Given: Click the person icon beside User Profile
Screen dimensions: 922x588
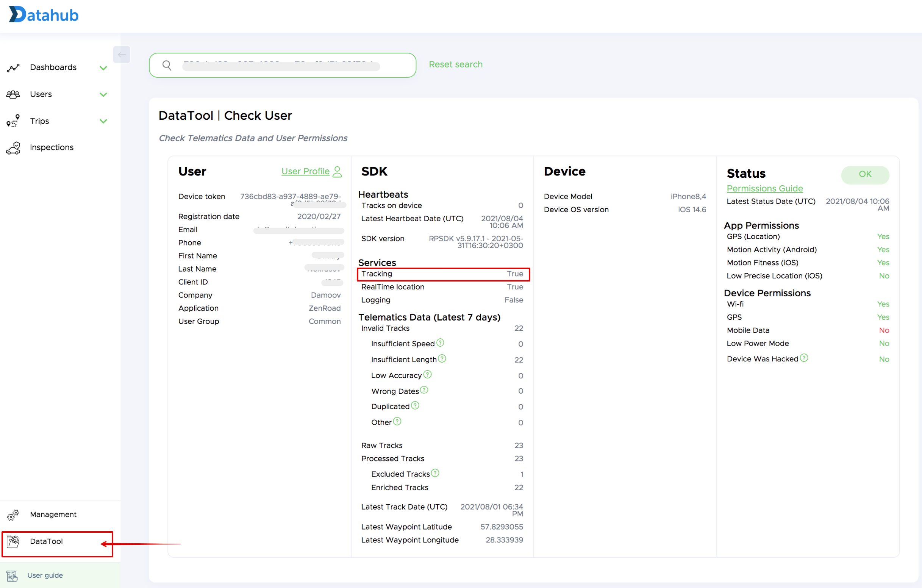Looking at the screenshot, I should pos(338,172).
